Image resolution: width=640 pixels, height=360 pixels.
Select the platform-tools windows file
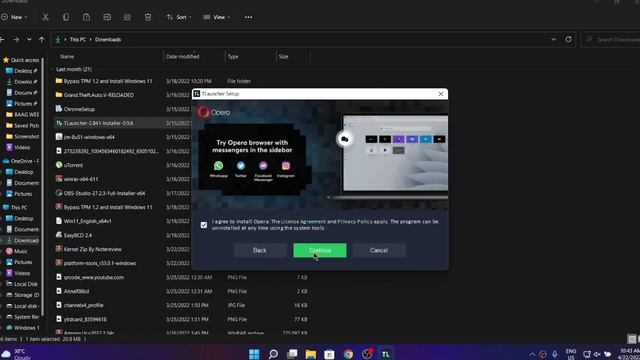(100, 263)
